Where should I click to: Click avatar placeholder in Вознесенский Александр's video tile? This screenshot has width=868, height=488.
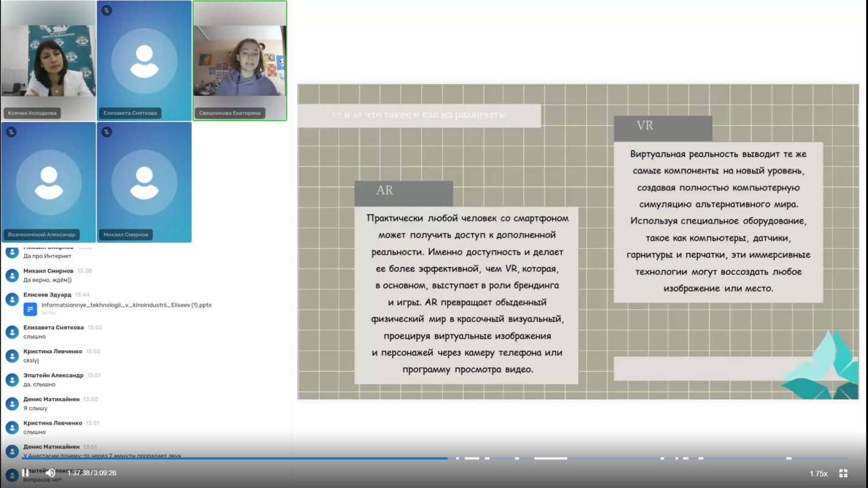coord(49,182)
